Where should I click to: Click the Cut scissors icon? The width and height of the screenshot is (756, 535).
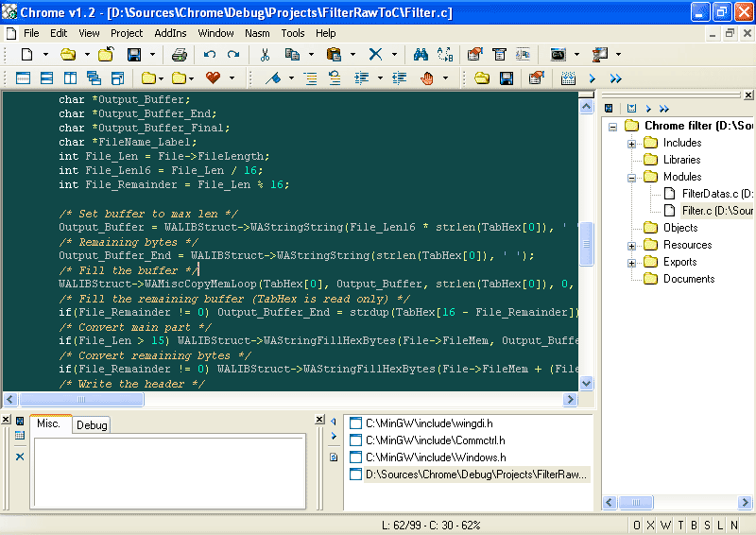click(x=266, y=55)
